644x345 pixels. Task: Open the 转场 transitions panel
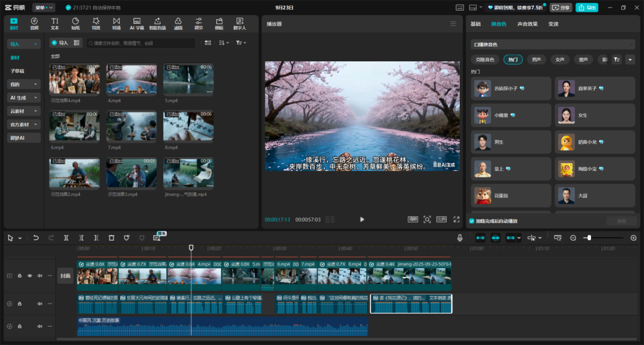[x=116, y=24]
